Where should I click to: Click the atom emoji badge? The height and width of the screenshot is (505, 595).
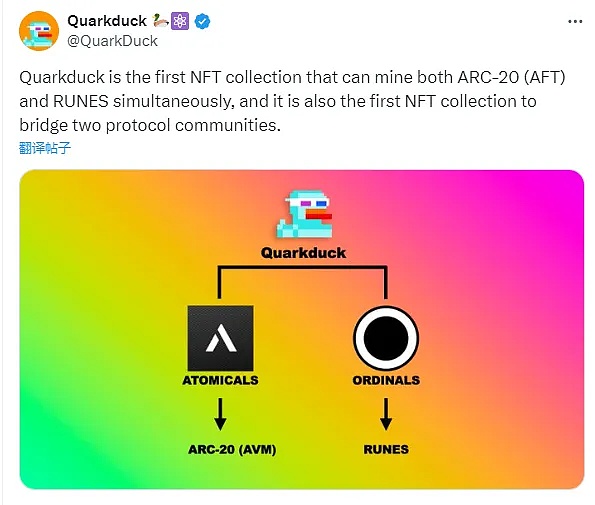(180, 21)
